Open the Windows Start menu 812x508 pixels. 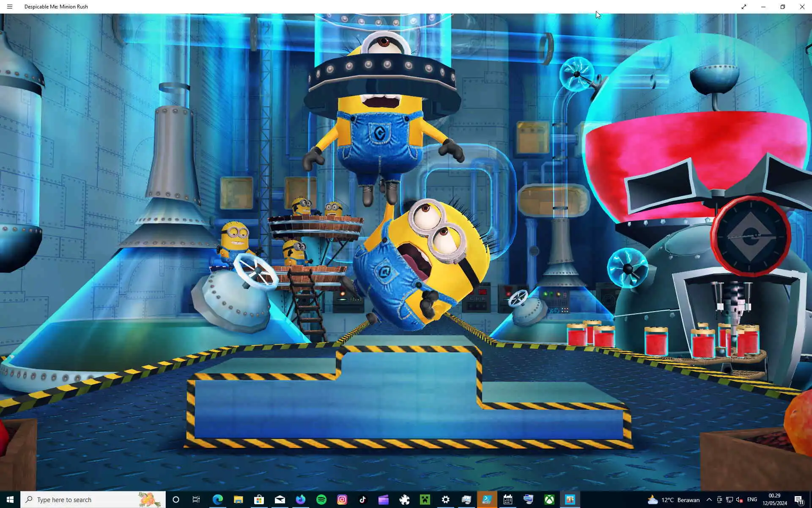point(10,500)
